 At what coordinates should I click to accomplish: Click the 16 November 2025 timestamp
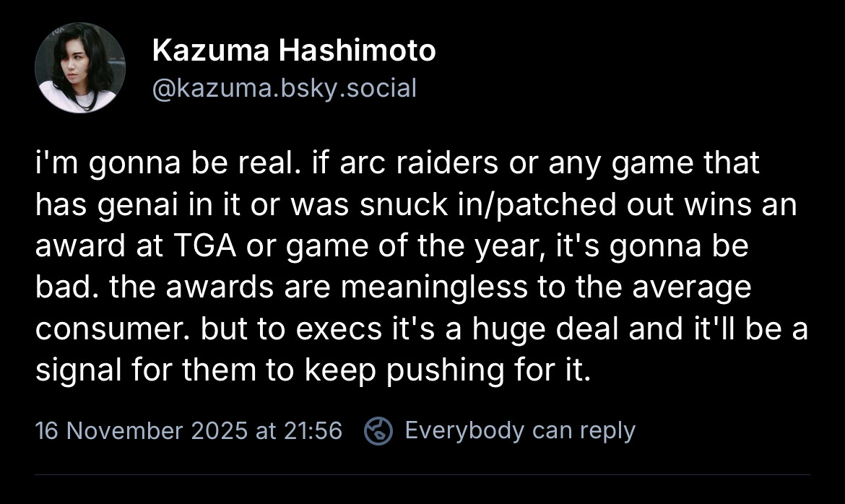click(x=188, y=430)
